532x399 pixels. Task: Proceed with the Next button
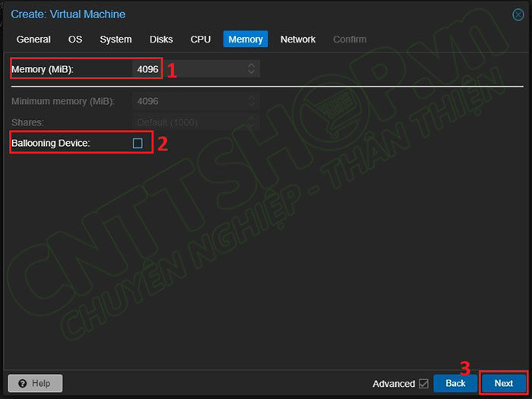[x=503, y=383]
